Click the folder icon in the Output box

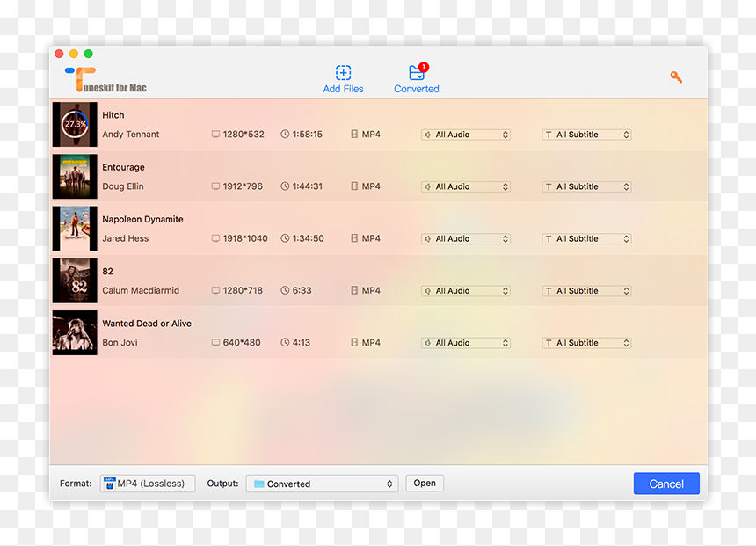coord(259,484)
